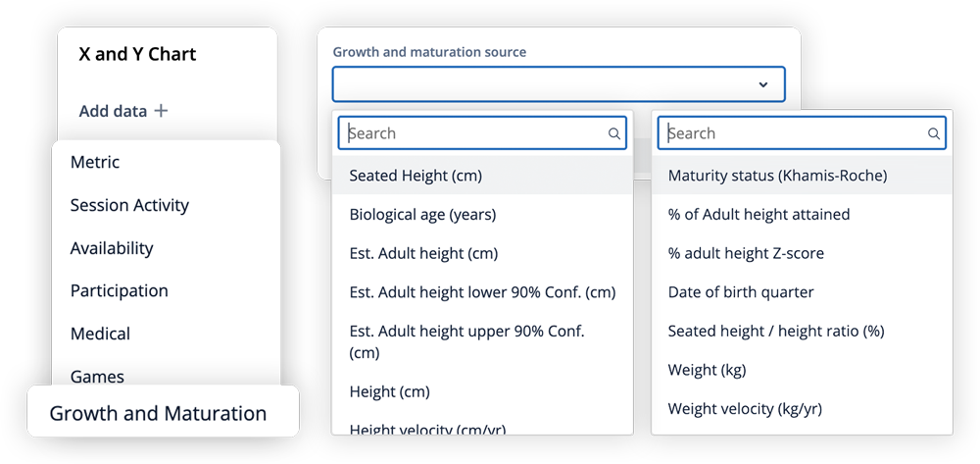This screenshot has height=464, width=980.
Task: Open the Growth and maturation source combo box
Action: click(x=559, y=84)
